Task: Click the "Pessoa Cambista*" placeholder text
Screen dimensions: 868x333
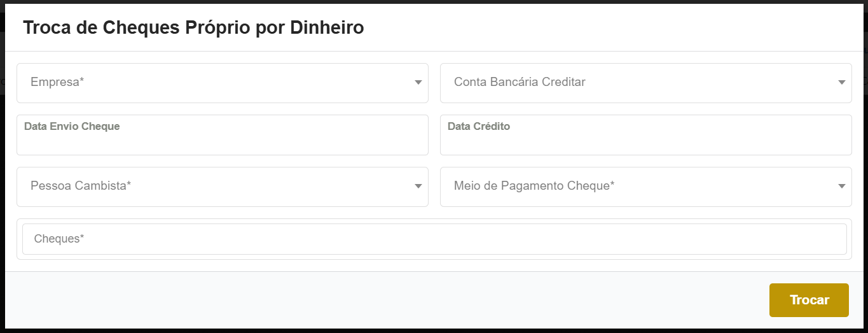Action: click(81, 186)
